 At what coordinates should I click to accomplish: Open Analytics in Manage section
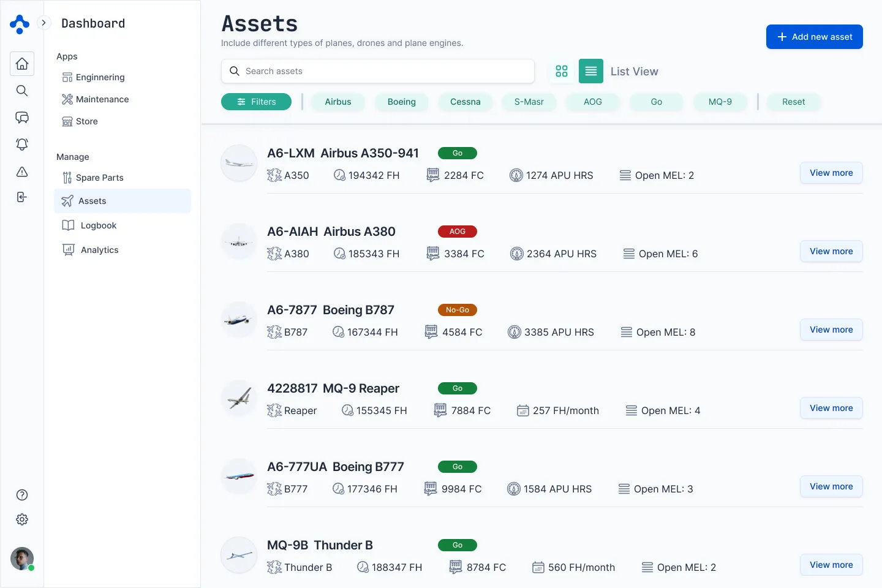pyautogui.click(x=91, y=250)
